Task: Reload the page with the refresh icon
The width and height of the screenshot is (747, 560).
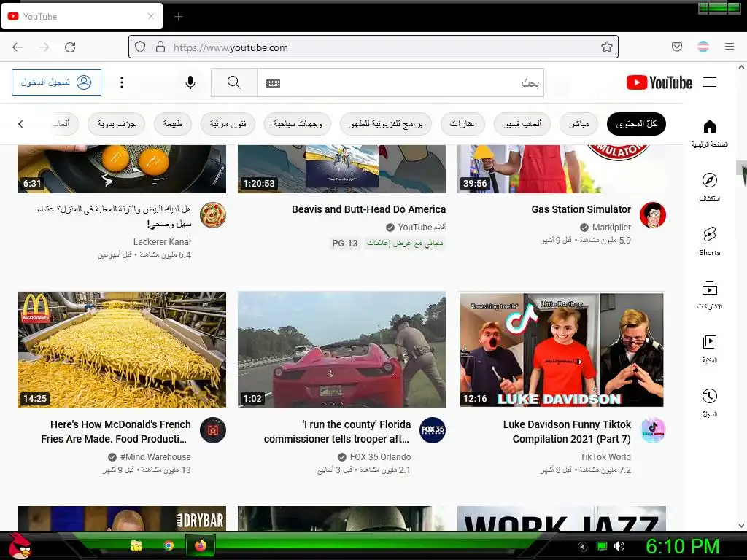Action: pyautogui.click(x=70, y=47)
